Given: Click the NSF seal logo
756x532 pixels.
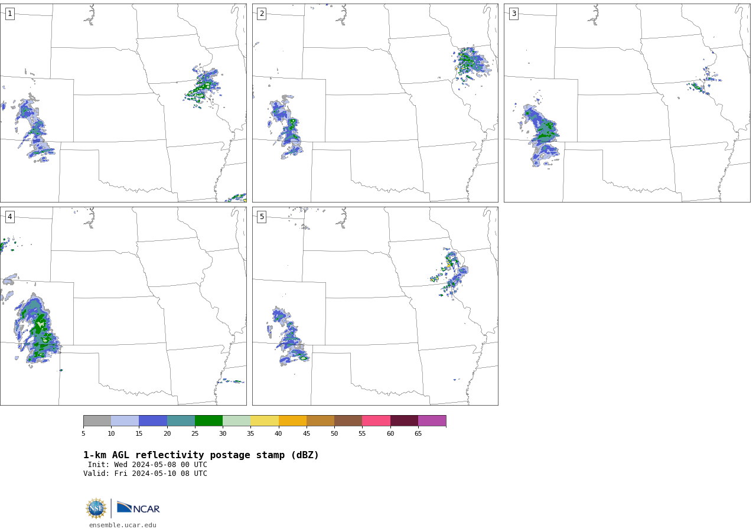Looking at the screenshot, I should 96,508.
